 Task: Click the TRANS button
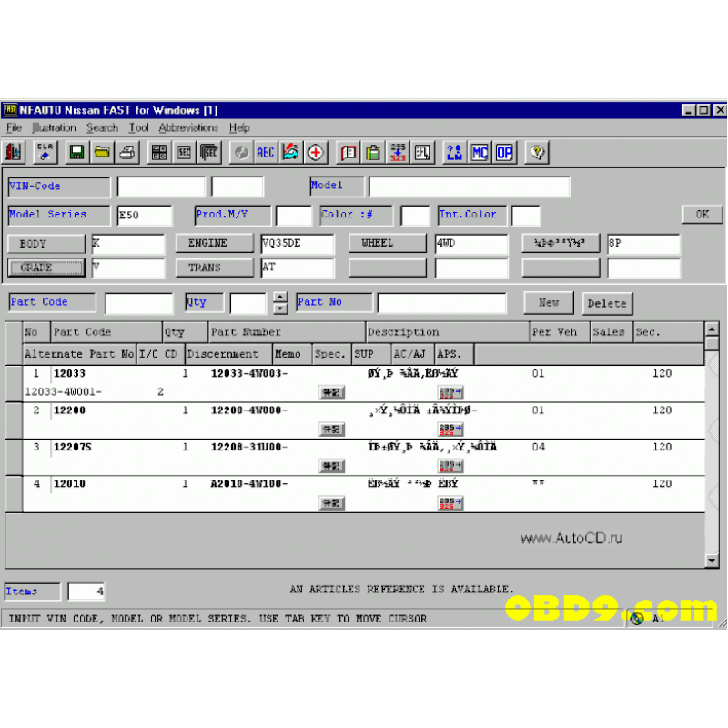tap(215, 268)
